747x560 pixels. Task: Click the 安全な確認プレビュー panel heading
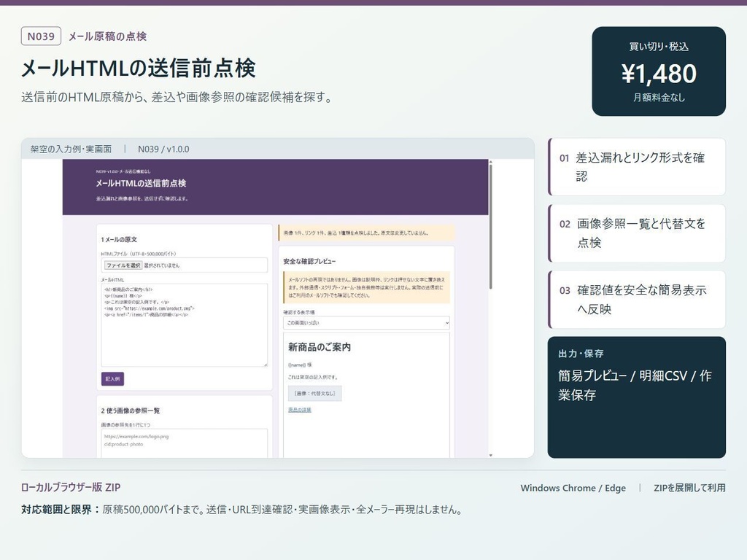click(x=309, y=262)
